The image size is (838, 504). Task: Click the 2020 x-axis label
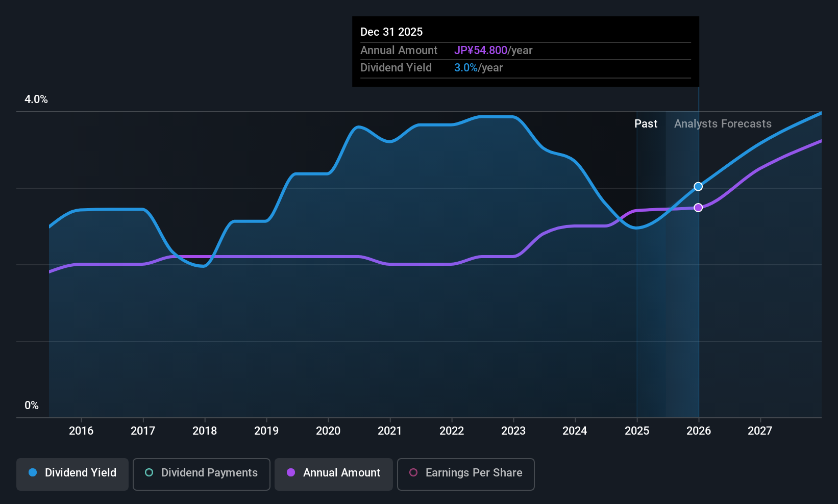(x=328, y=431)
